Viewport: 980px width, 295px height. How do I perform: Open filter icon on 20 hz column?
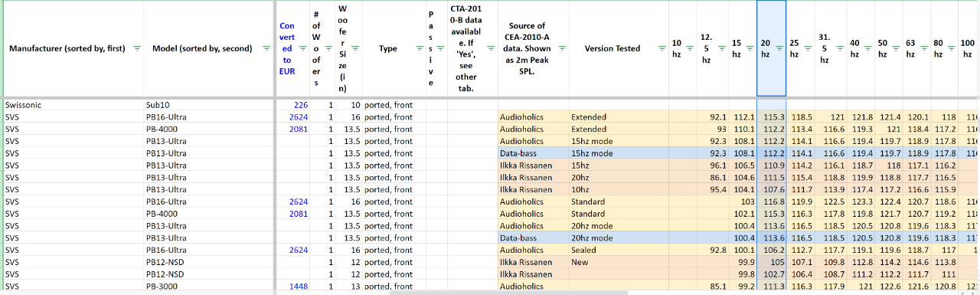[x=779, y=48]
